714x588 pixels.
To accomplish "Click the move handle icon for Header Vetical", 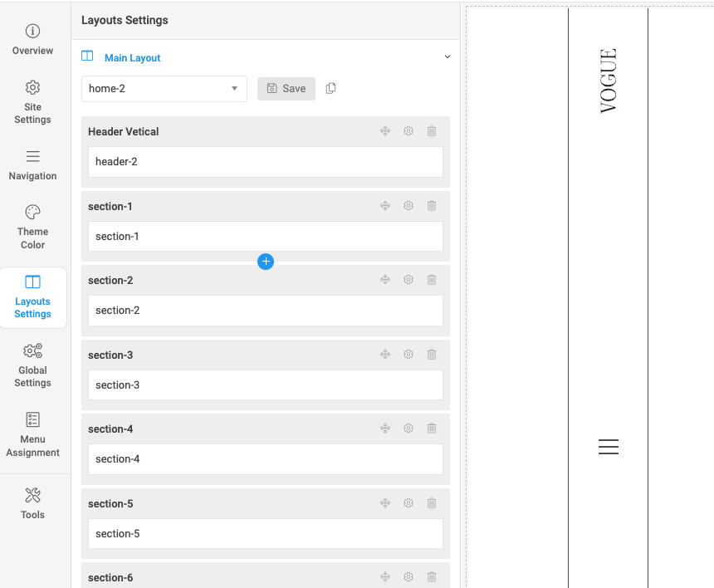I will click(385, 131).
